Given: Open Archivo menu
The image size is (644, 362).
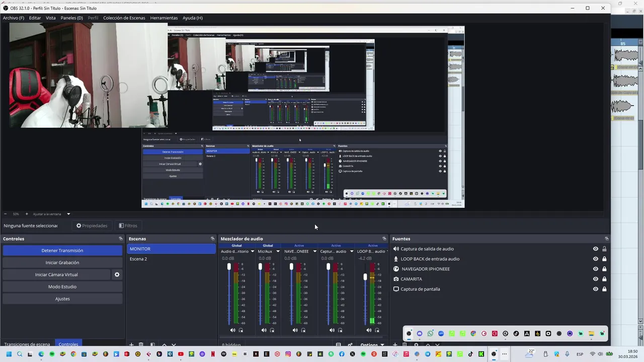Looking at the screenshot, I should coord(14,18).
